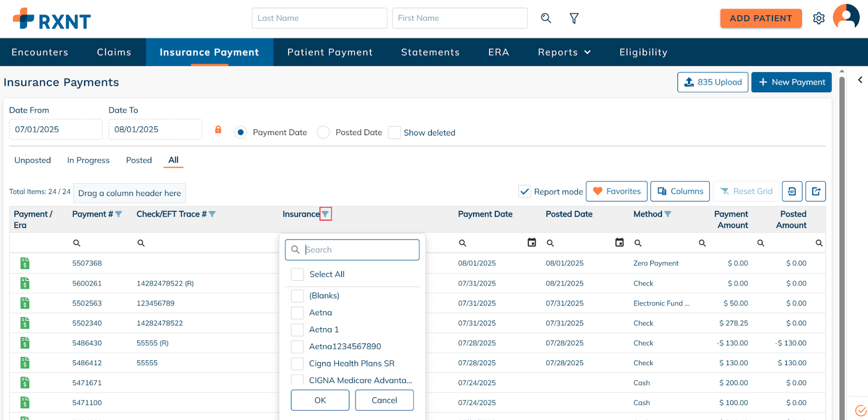This screenshot has height=420, width=868.
Task: Open the patient filter funnel icon
Action: 574,18
